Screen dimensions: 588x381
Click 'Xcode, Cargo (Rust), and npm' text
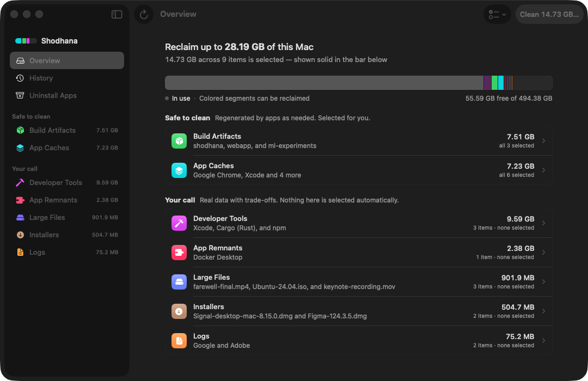point(240,228)
